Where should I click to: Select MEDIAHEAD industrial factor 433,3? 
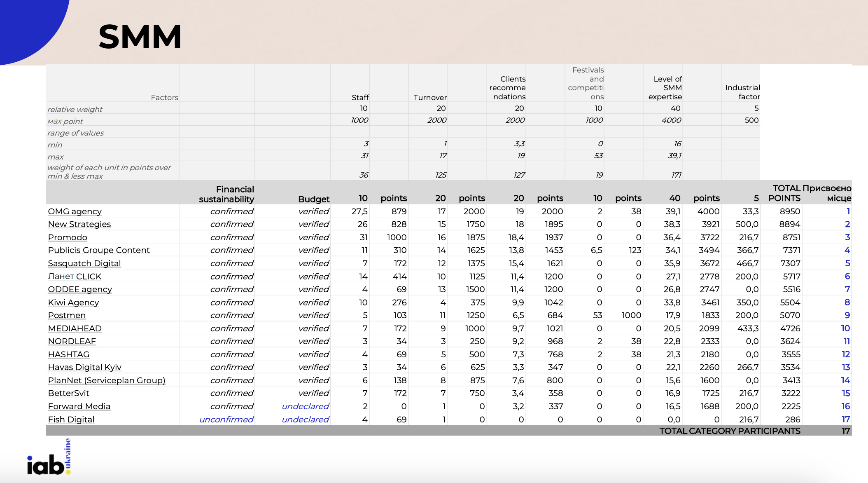pyautogui.click(x=748, y=328)
